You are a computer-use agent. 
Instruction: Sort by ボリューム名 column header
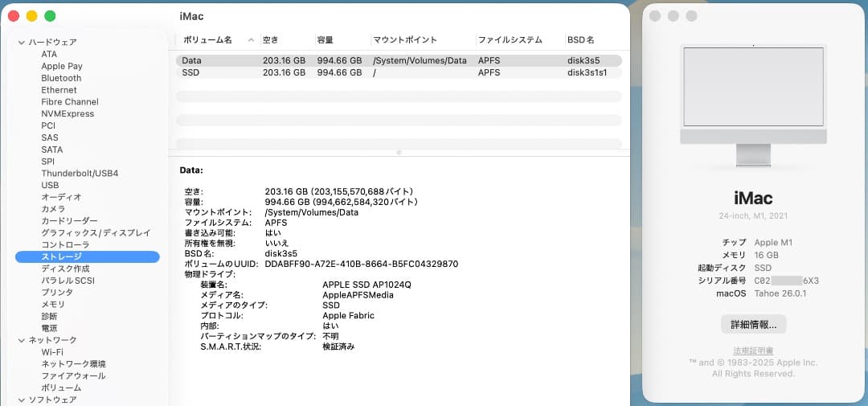pos(207,40)
